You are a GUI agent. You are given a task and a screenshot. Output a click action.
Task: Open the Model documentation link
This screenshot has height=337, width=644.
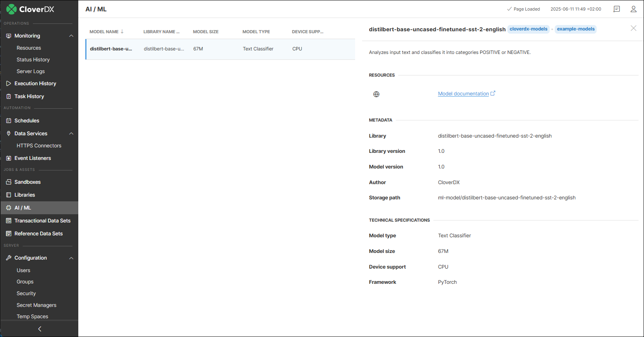(463, 94)
